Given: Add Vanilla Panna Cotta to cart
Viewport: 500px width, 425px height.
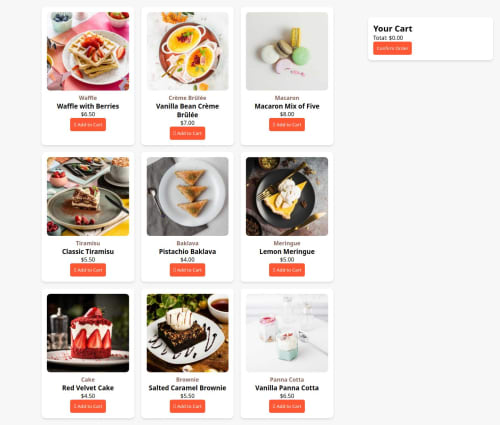Looking at the screenshot, I should click(x=287, y=406).
